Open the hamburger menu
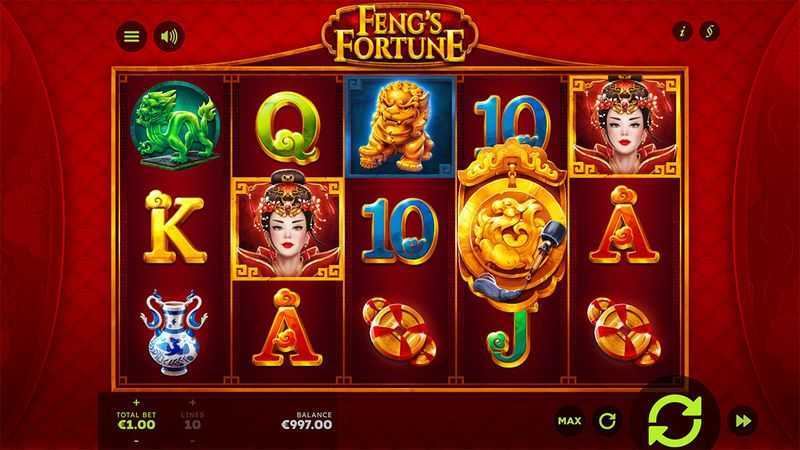 131,36
